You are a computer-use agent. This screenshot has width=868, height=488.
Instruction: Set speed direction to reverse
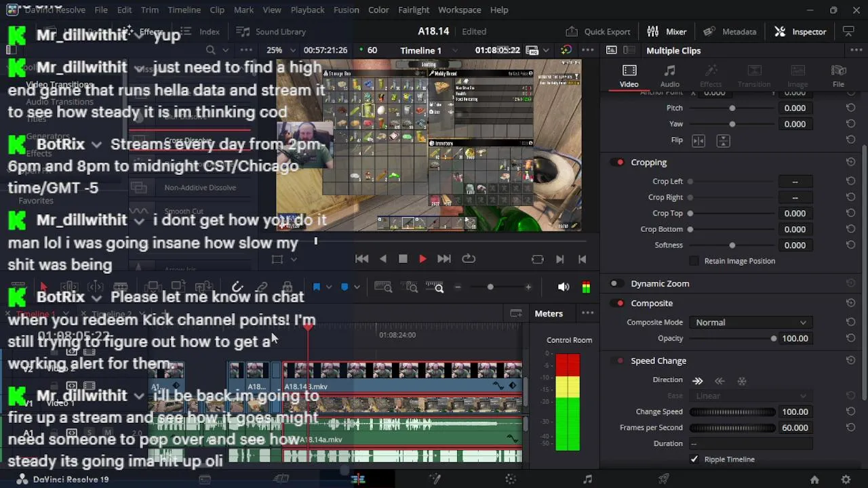(x=719, y=381)
